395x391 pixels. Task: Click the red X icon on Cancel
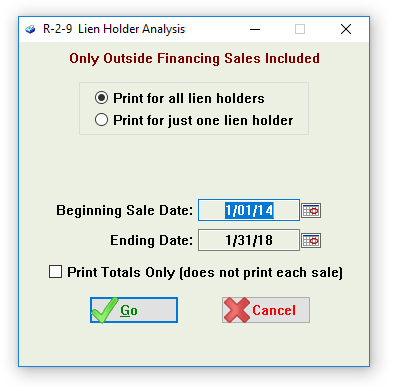237,310
